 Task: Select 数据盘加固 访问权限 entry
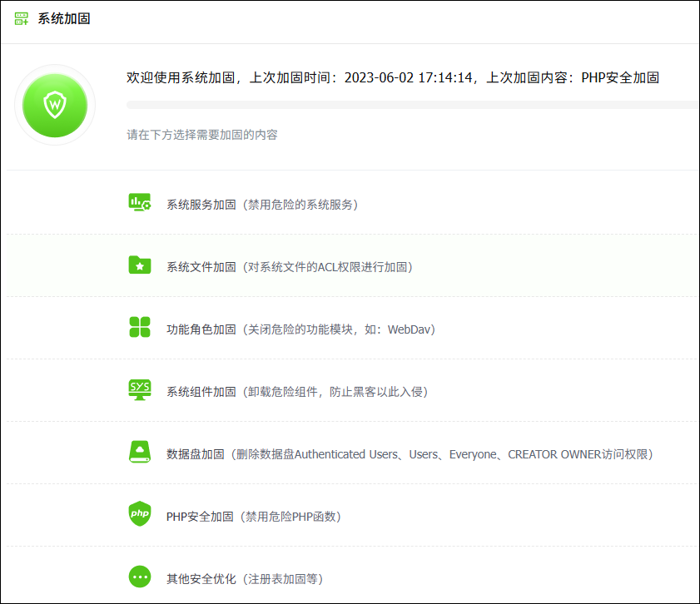point(410,454)
